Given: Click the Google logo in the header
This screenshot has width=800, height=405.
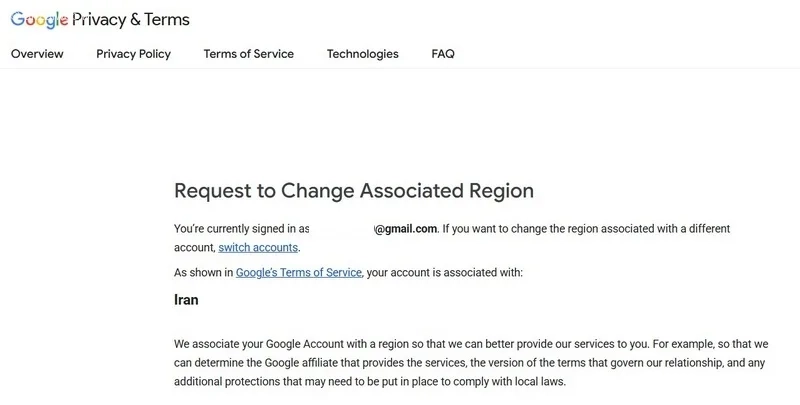Looking at the screenshot, I should tap(39, 19).
